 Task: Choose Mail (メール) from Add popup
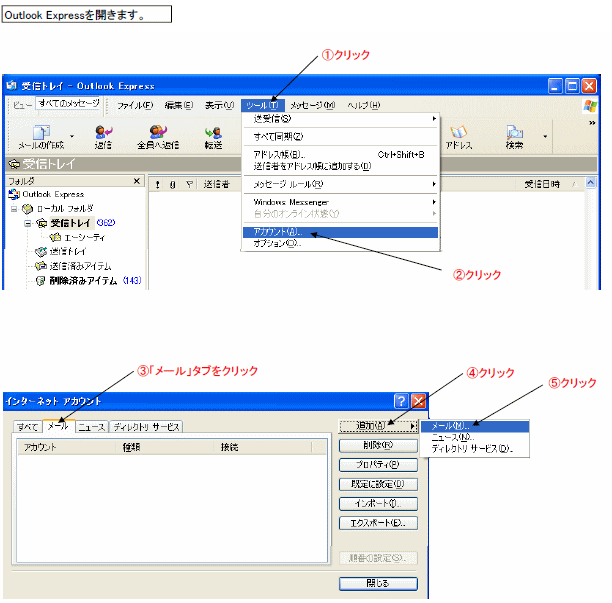coord(475,426)
